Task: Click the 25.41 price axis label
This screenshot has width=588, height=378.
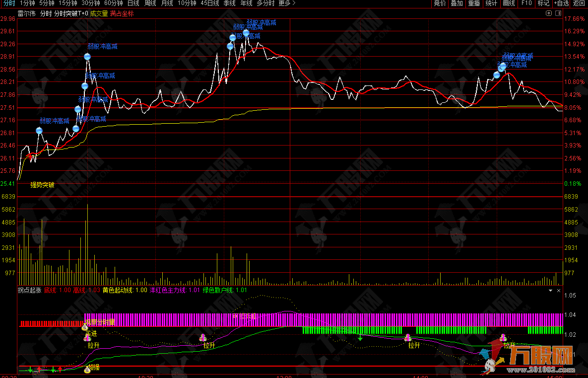Action: pyautogui.click(x=8, y=184)
